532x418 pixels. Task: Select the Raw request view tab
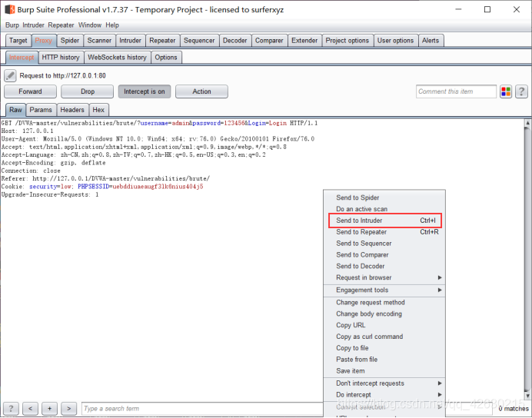(x=15, y=110)
